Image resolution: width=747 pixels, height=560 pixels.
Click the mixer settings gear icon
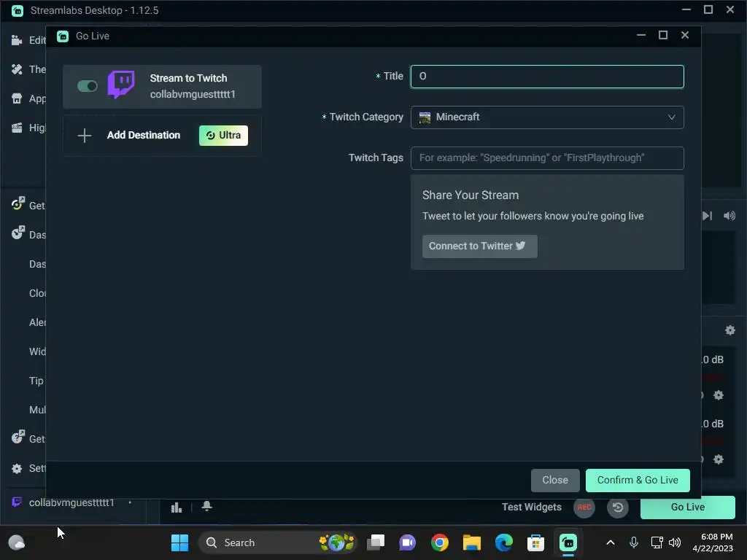(729, 330)
